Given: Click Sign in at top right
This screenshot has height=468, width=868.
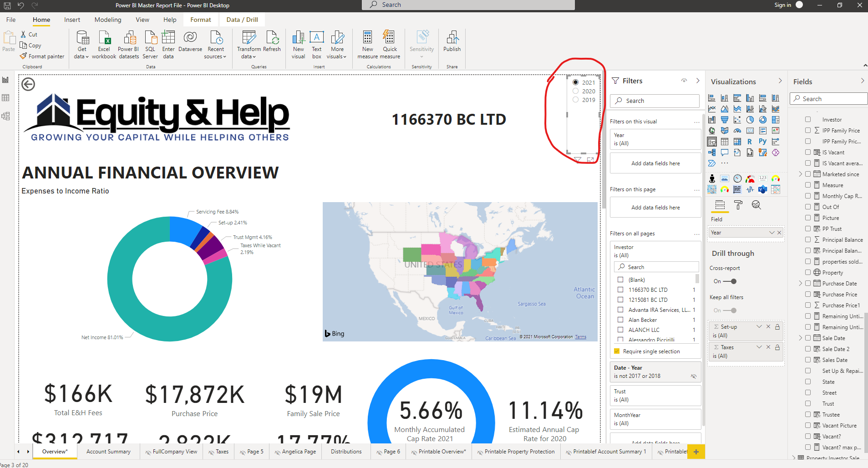Looking at the screenshot, I should (782, 5).
